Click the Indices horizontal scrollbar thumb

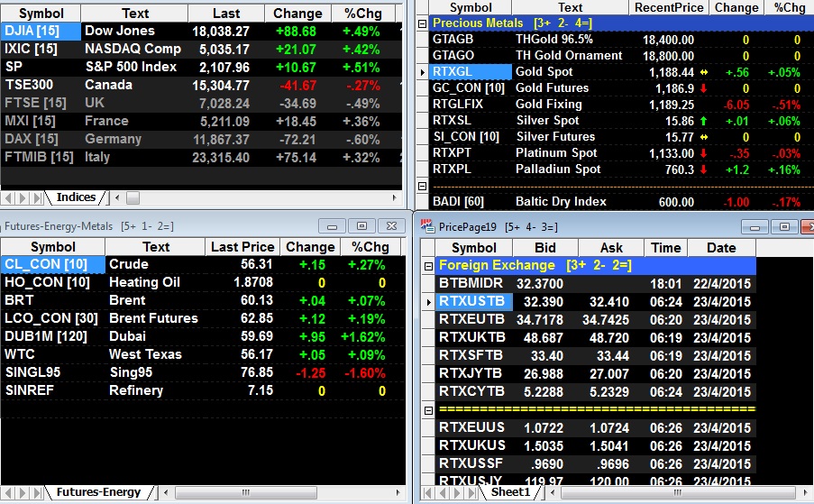tap(133, 197)
